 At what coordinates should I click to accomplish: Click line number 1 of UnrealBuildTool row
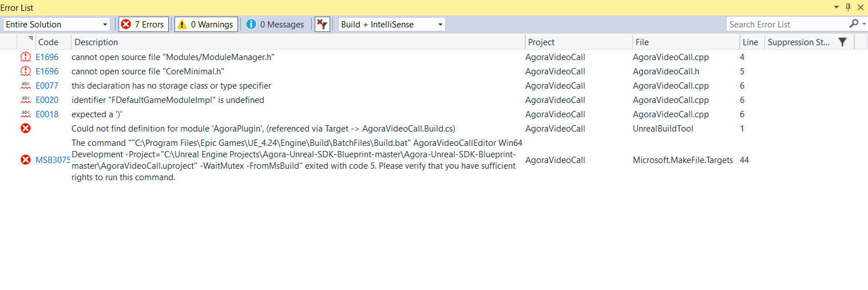pyautogui.click(x=742, y=129)
